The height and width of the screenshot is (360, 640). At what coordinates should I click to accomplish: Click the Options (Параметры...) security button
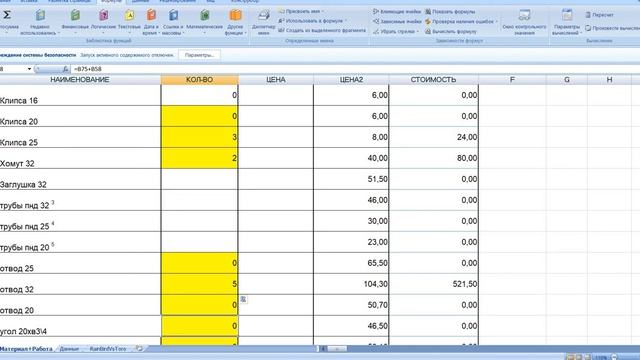pos(200,55)
